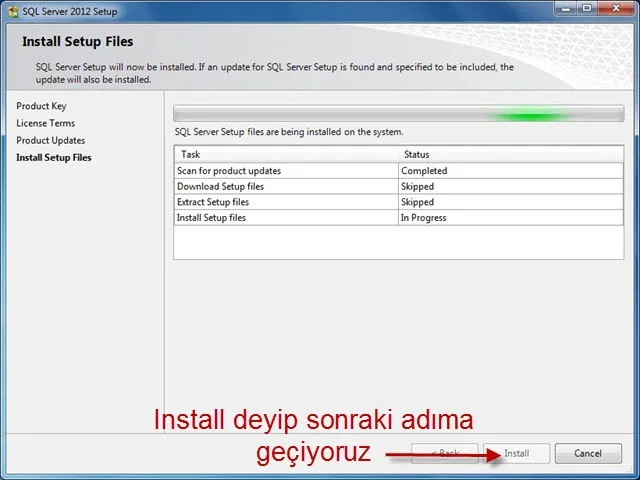Click the green installation progress bar

point(398,113)
